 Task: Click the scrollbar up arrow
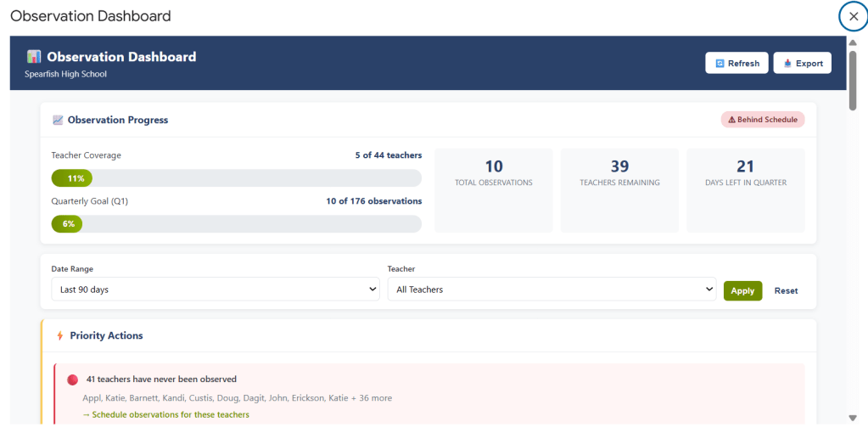[853, 42]
